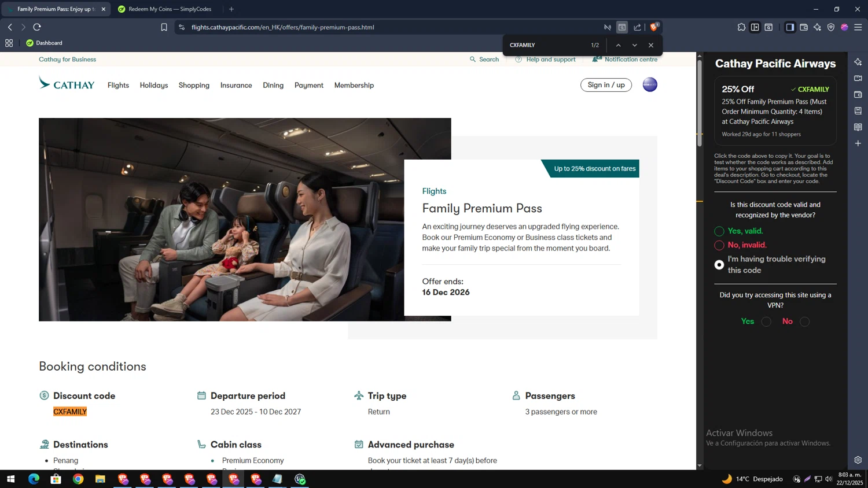Open the Shopping menu
The height and width of the screenshot is (488, 868).
[194, 85]
